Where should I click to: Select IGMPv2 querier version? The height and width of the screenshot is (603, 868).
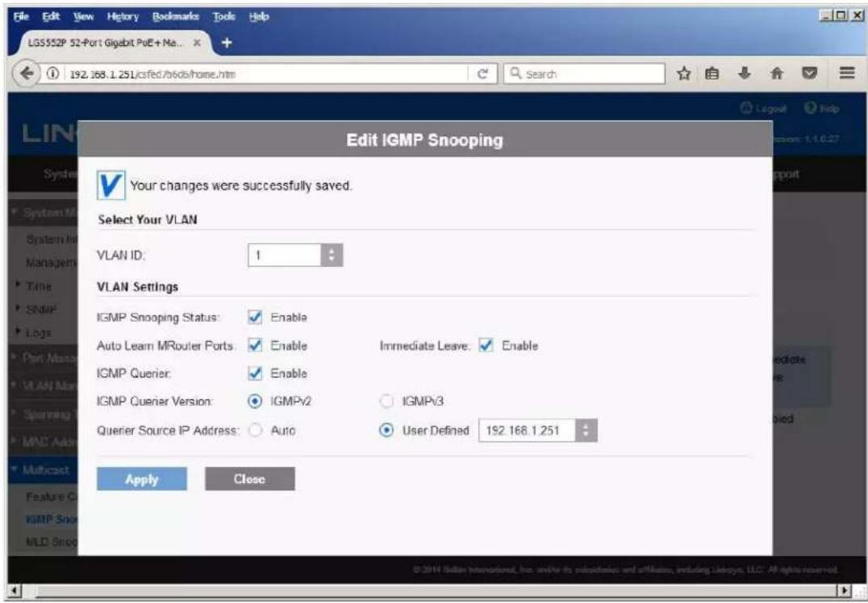[x=255, y=401]
